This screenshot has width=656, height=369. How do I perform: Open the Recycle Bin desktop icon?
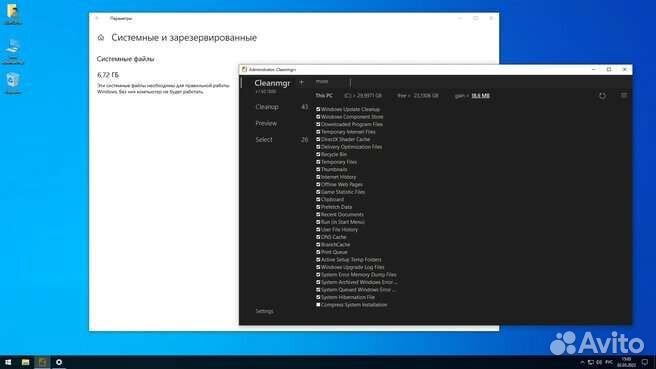(13, 82)
